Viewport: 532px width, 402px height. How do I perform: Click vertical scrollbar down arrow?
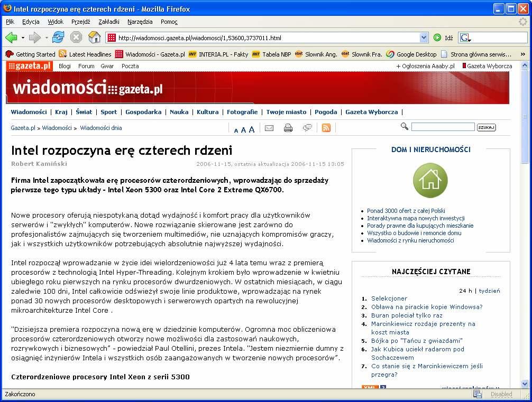point(525,384)
